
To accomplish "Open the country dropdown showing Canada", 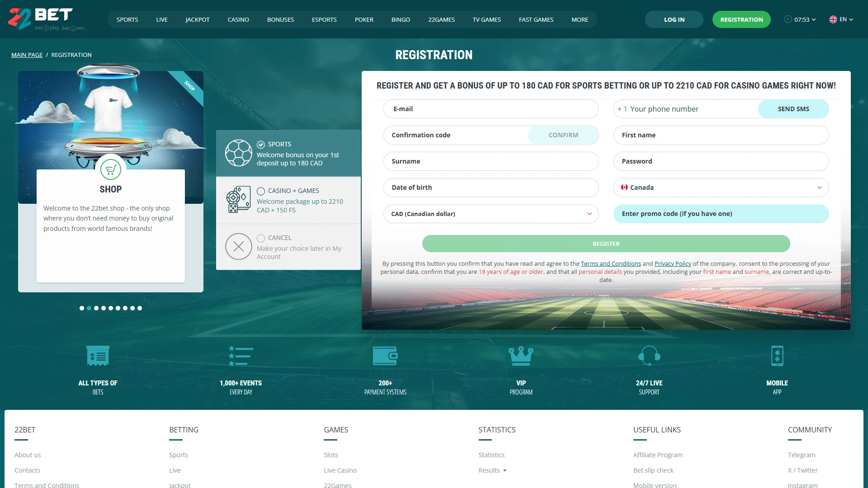I will [721, 188].
